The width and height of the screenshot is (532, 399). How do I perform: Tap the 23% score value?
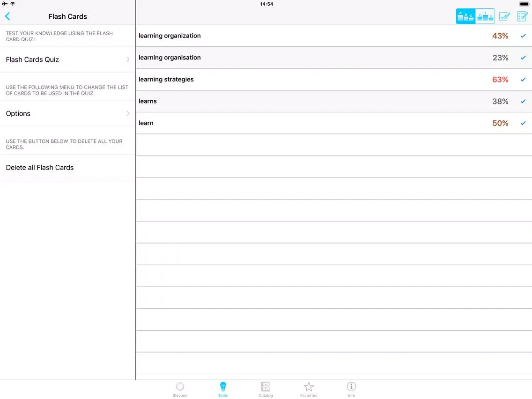click(x=500, y=58)
